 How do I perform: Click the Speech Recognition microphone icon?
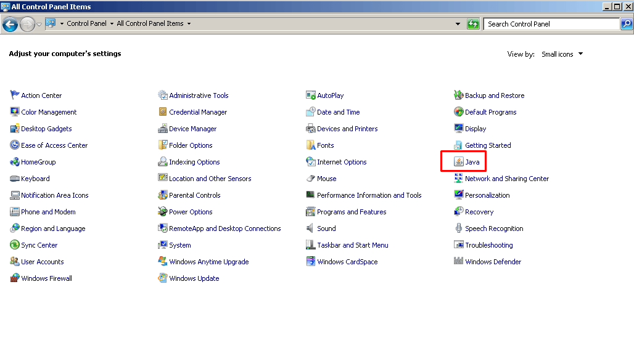point(458,229)
